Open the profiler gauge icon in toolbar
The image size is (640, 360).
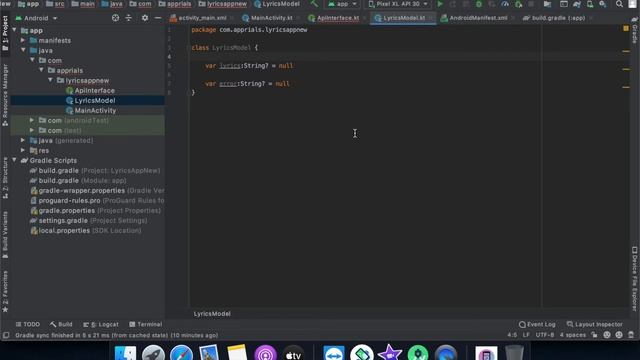coord(505,4)
